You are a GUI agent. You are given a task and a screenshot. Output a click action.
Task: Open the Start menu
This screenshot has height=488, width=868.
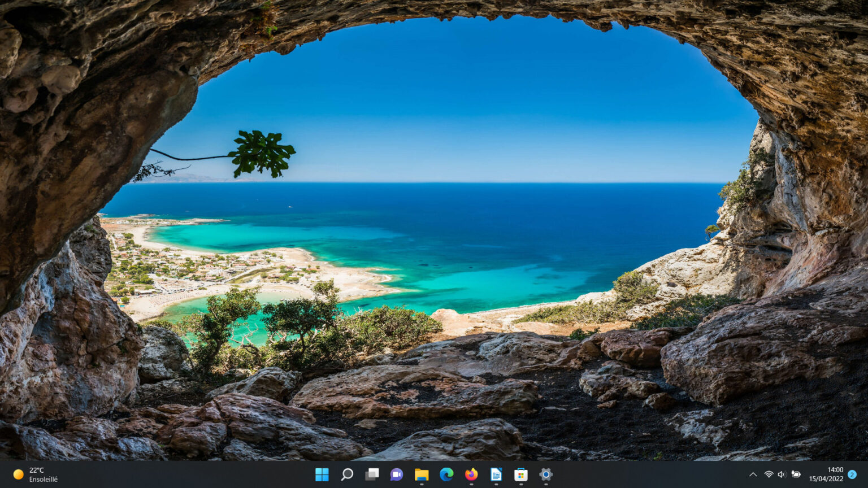[322, 475]
